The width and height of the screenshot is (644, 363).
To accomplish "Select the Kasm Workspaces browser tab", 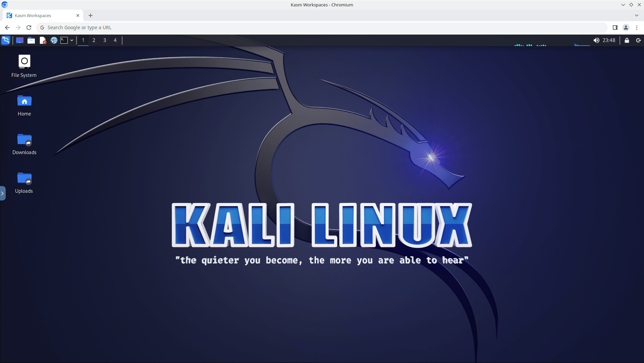I will (x=43, y=15).
